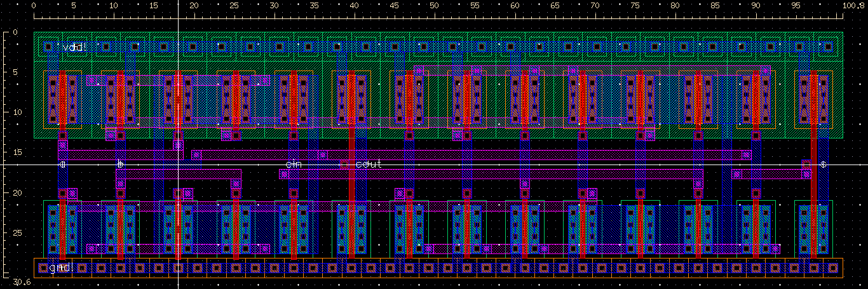Select the gnd! ground rail label
868x289 pixels.
[61, 268]
